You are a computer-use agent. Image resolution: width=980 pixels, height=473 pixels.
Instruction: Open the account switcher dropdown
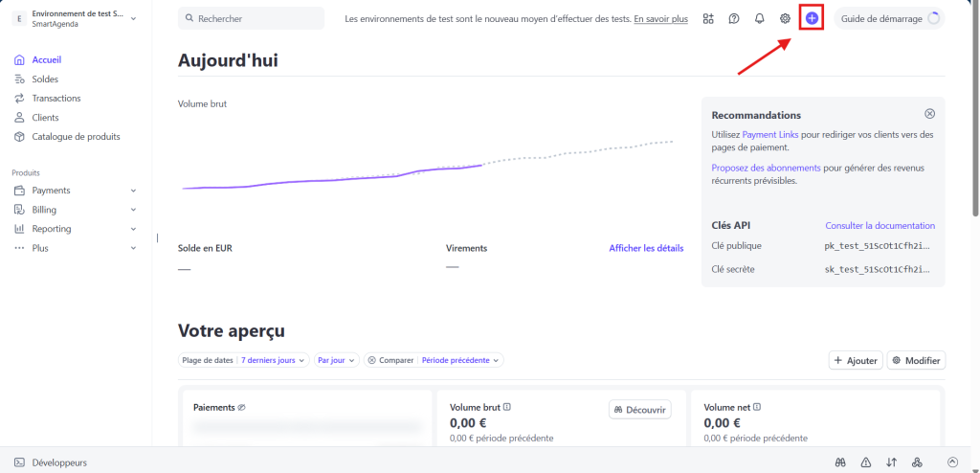pos(75,19)
